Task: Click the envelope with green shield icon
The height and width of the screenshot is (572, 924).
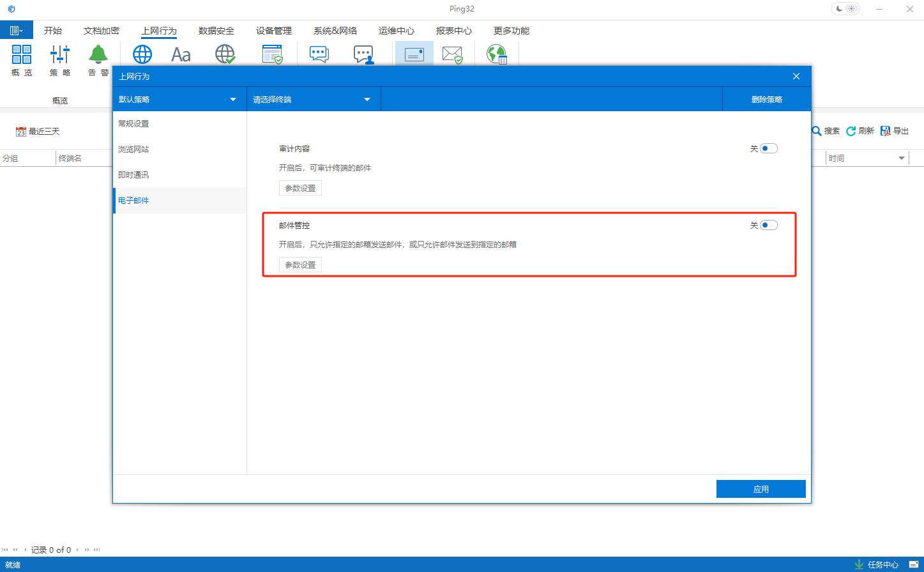Action: click(x=453, y=55)
